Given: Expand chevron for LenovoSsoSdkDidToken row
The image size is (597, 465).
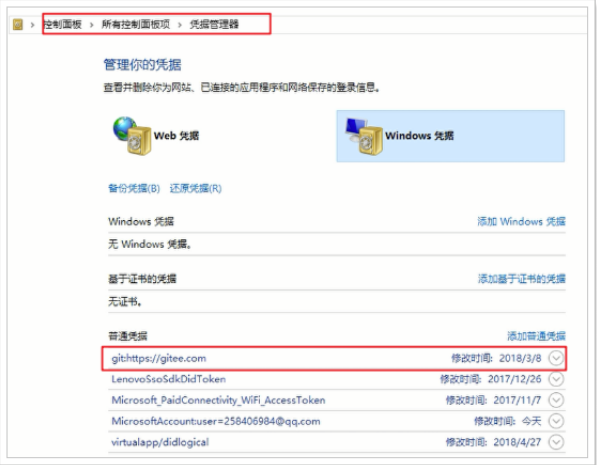Looking at the screenshot, I should [556, 379].
